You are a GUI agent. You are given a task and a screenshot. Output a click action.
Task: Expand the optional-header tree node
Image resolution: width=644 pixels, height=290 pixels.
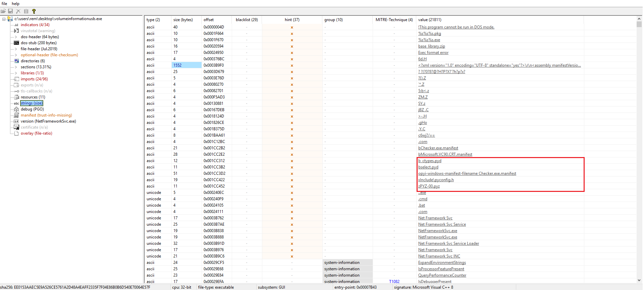[16, 55]
